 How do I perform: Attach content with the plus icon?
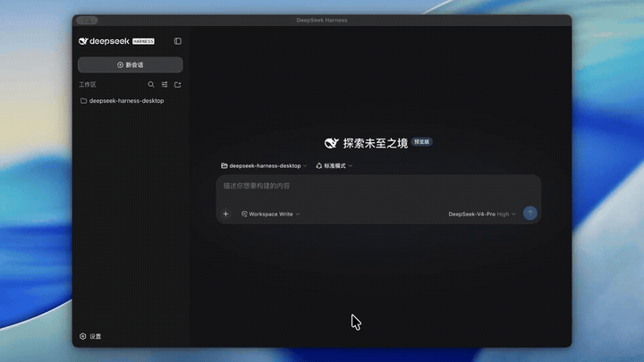[x=225, y=214]
